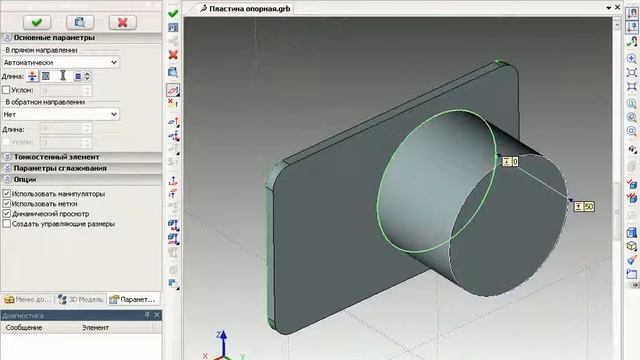Collapse the Основные параметры section
640x360 pixels.
tap(7, 38)
